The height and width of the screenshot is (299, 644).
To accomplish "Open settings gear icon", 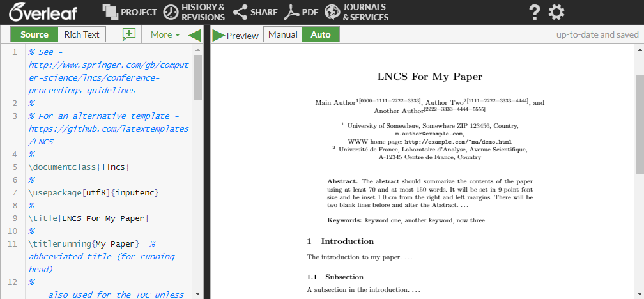I will (x=556, y=12).
